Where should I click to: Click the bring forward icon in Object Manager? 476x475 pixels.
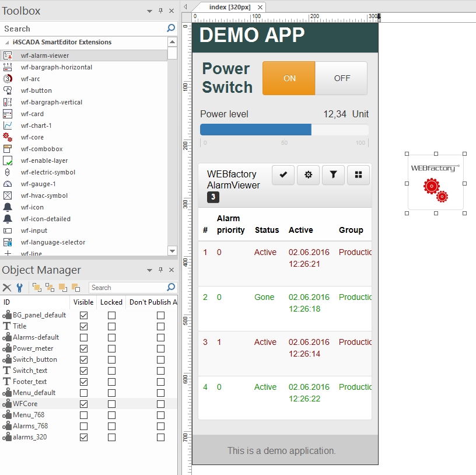click(50, 287)
